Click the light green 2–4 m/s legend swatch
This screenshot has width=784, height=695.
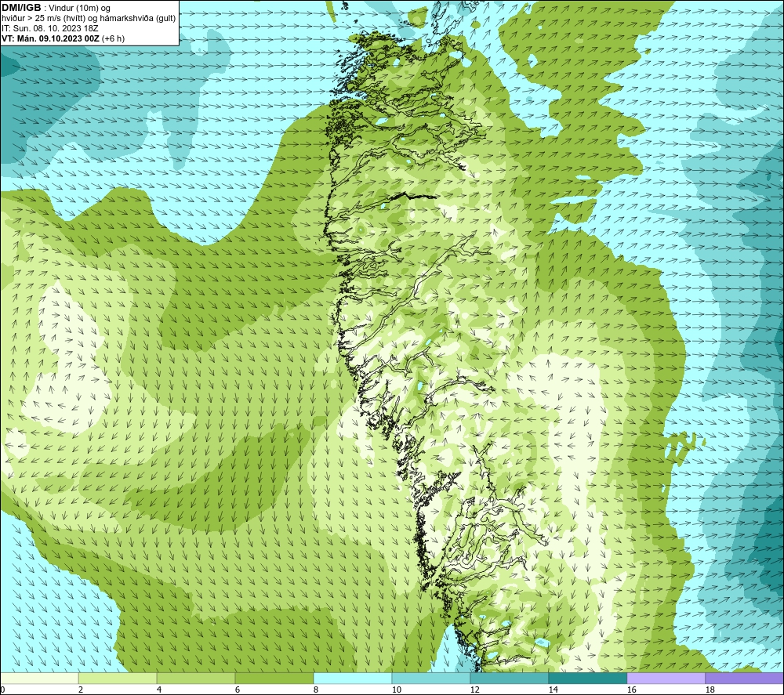coord(118,678)
